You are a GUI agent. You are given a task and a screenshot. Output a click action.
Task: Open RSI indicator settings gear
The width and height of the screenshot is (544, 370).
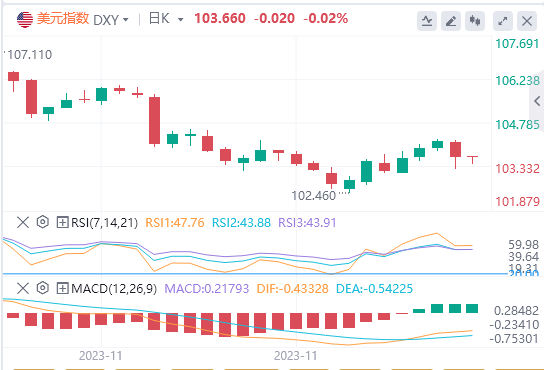[x=43, y=222]
